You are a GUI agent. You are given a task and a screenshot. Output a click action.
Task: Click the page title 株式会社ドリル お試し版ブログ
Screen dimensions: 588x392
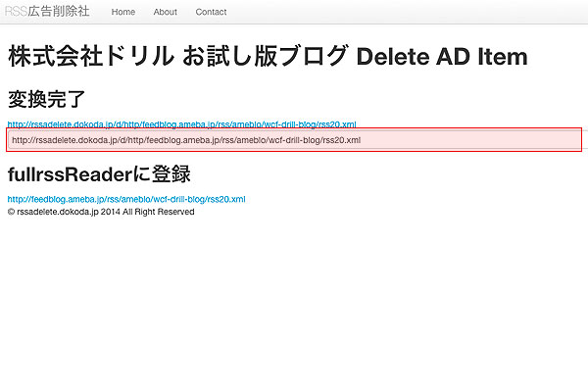click(x=268, y=56)
